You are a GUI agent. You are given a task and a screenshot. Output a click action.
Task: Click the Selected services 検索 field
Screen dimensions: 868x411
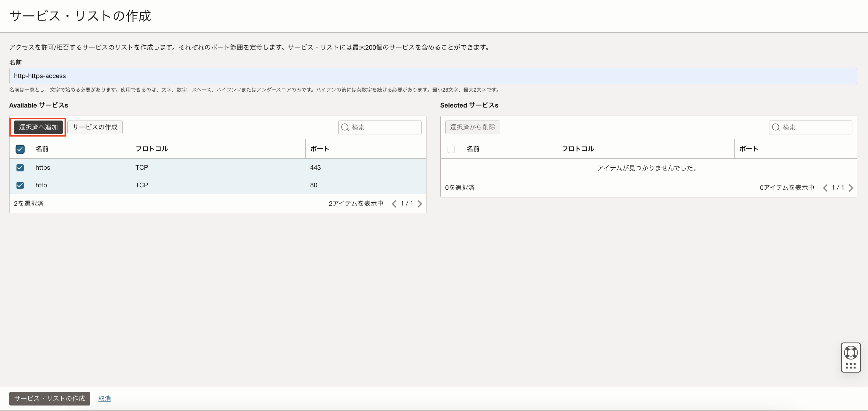tap(815, 127)
